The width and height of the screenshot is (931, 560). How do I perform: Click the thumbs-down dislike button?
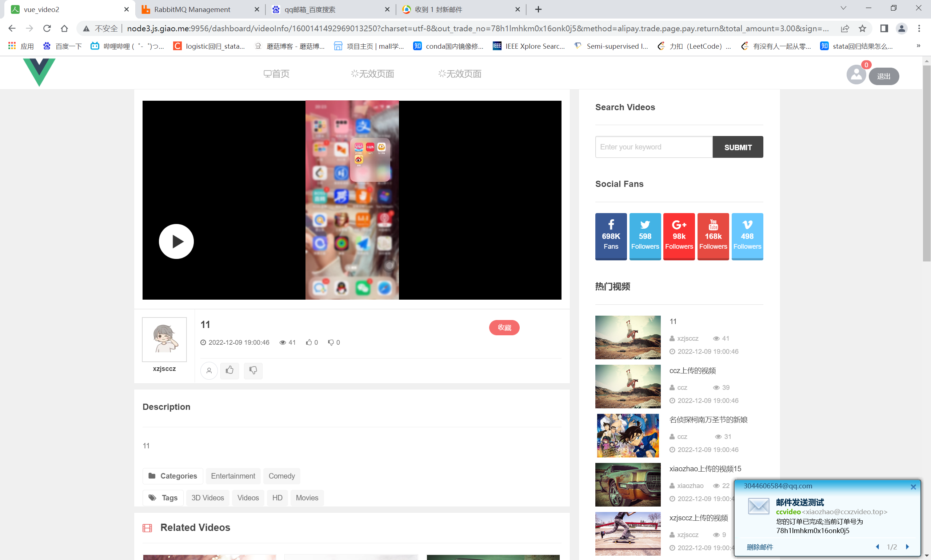click(x=253, y=371)
